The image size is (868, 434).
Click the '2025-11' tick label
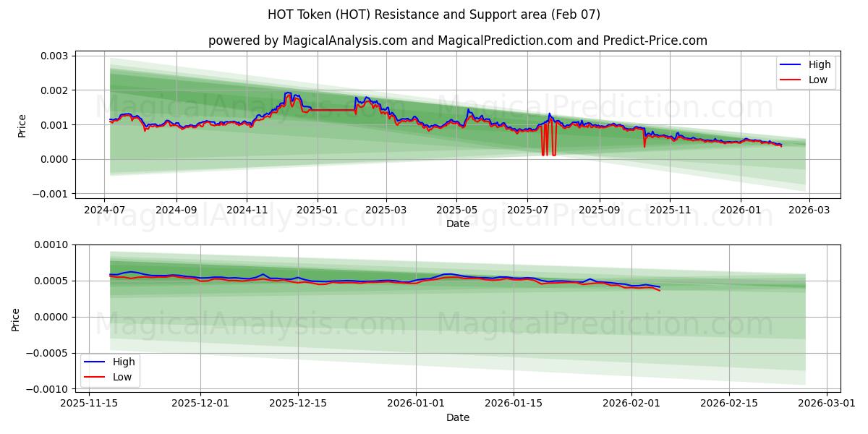671,210
